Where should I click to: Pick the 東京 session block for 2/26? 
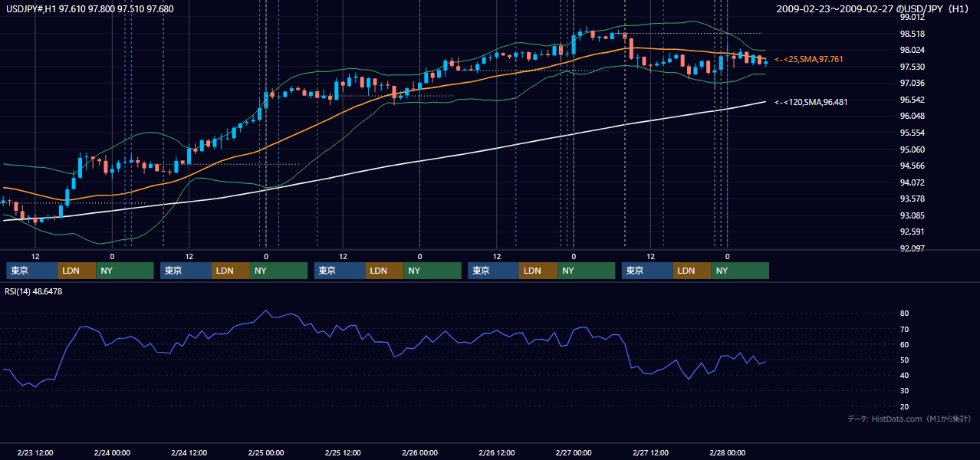click(x=494, y=271)
